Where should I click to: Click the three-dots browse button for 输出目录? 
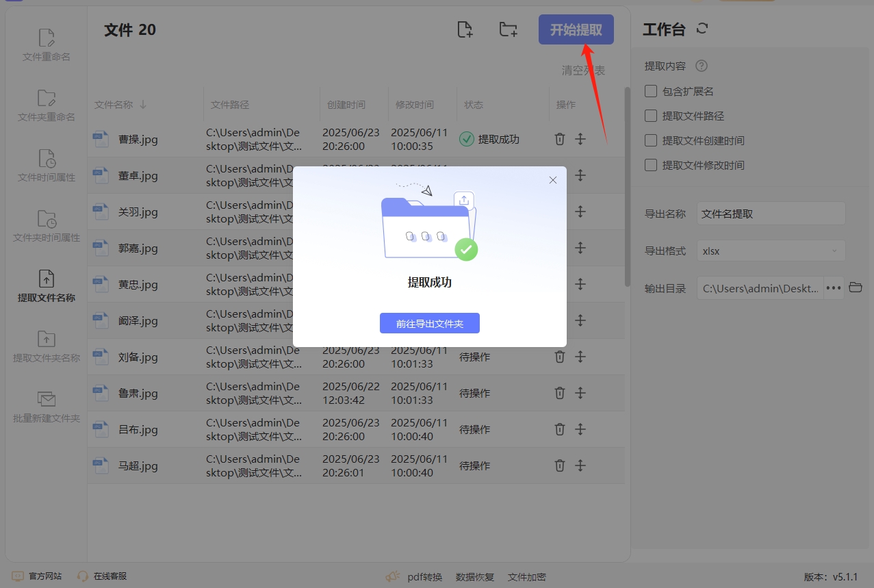coord(834,287)
